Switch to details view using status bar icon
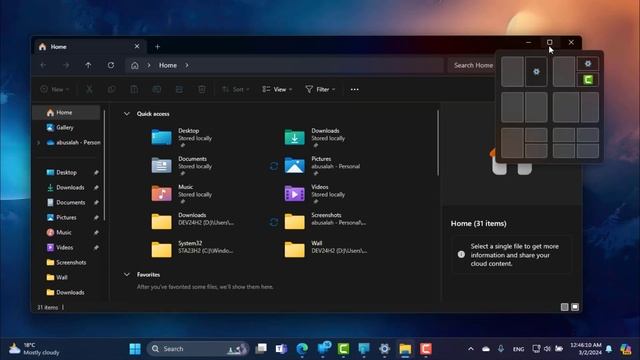Image resolution: width=640 pixels, height=360 pixels. click(x=564, y=307)
